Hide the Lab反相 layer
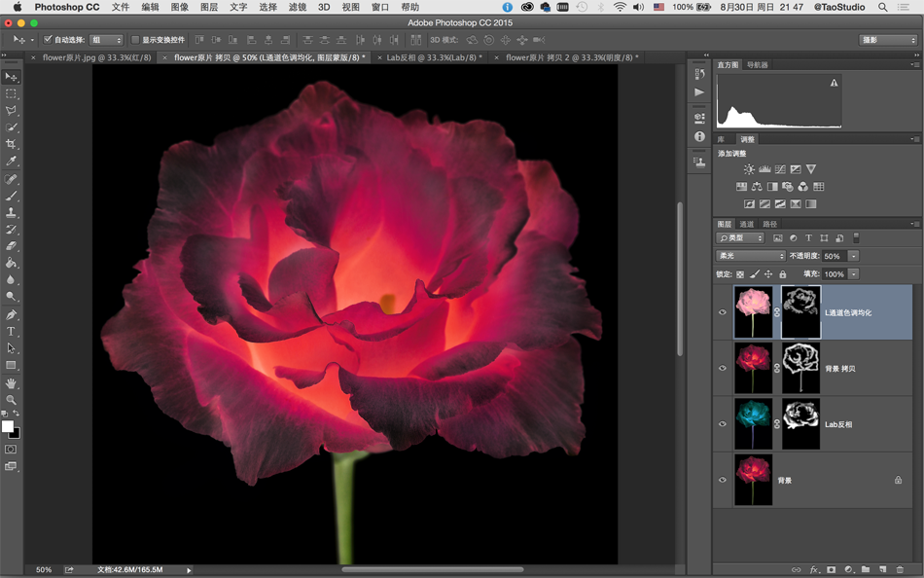This screenshot has height=578, width=924. click(723, 423)
